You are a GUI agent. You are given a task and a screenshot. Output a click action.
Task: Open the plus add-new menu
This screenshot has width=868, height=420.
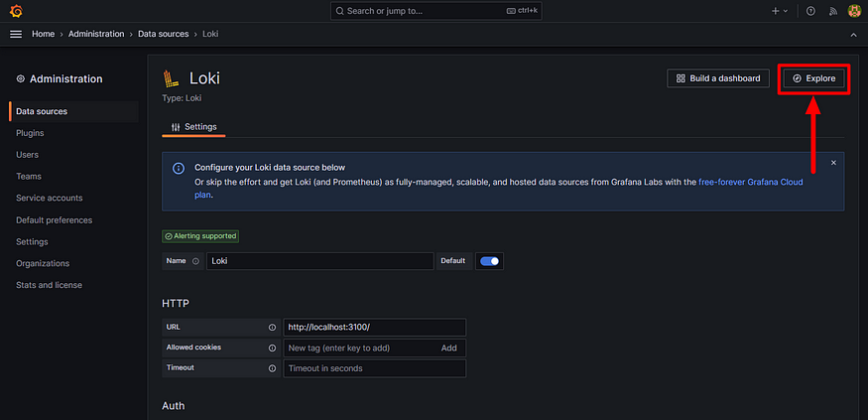click(780, 11)
